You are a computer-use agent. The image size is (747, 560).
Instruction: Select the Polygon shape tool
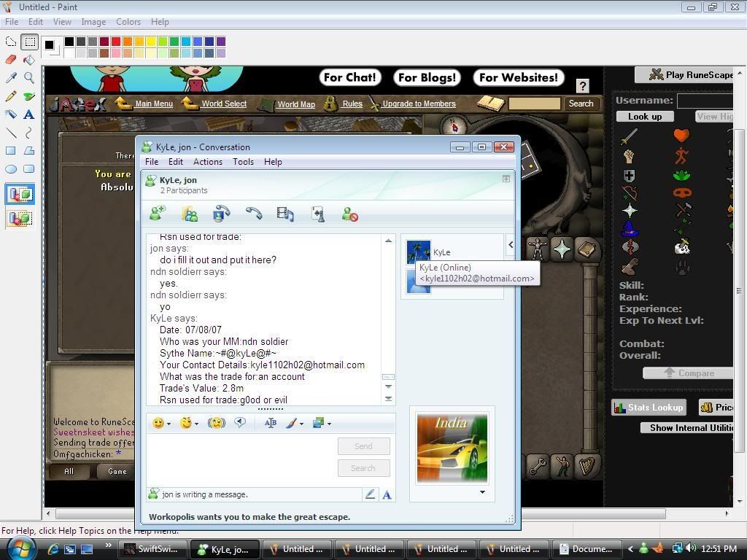pos(29,151)
